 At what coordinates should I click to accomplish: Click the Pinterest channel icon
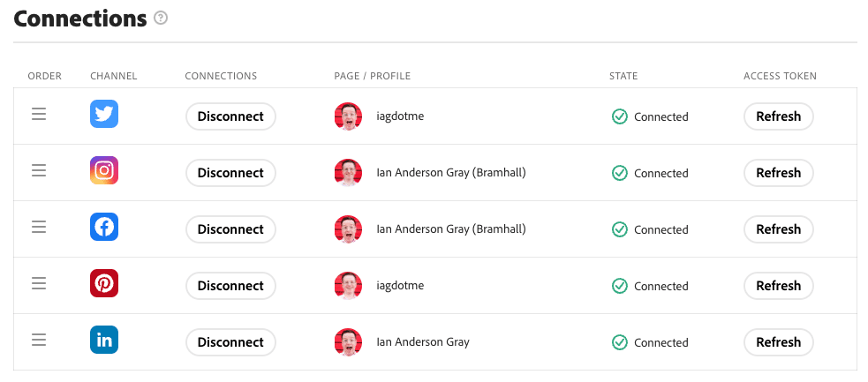104,283
